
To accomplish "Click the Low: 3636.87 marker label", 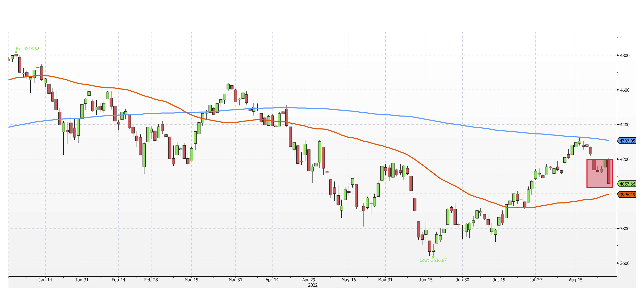I will pyautogui.click(x=433, y=260).
